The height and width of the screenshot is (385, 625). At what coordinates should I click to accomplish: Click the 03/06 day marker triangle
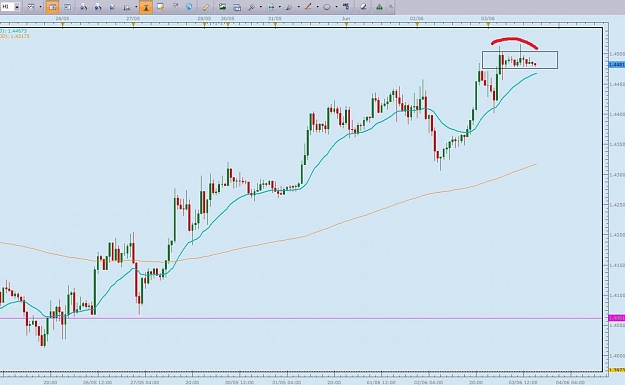point(488,25)
